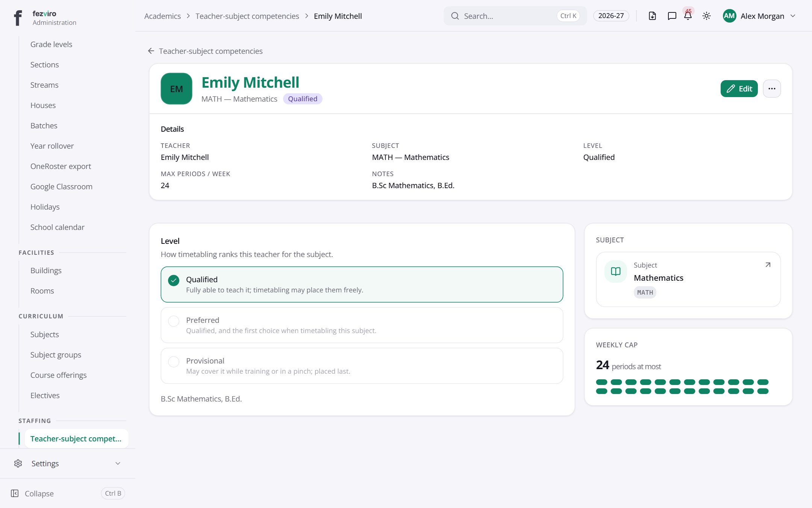Open Subjects under Curriculum
The width and height of the screenshot is (812, 508).
[44, 335]
